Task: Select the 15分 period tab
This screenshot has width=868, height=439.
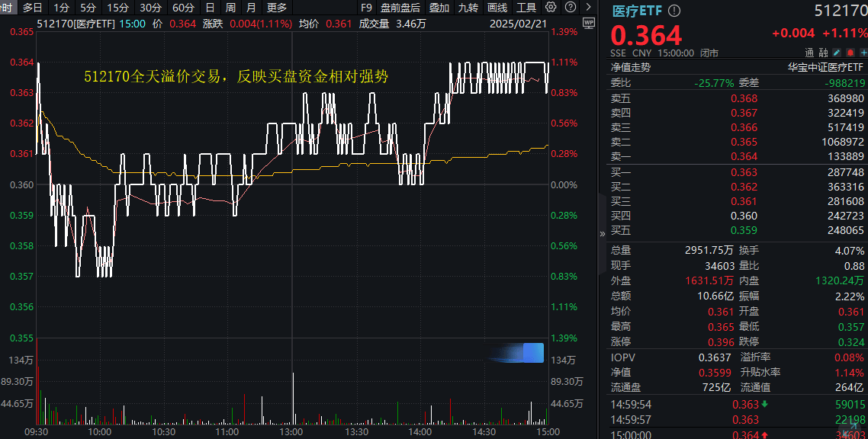Action: pyautogui.click(x=118, y=7)
